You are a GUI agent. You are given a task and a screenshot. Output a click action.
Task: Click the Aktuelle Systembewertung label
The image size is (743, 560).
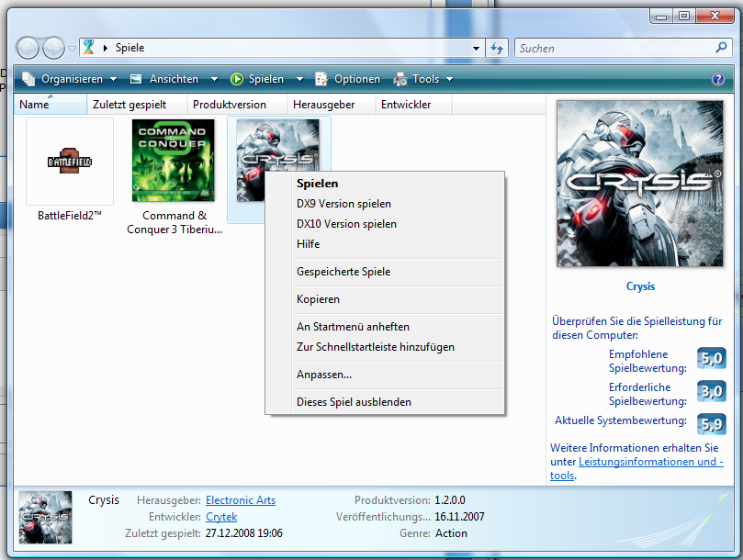[x=620, y=420]
